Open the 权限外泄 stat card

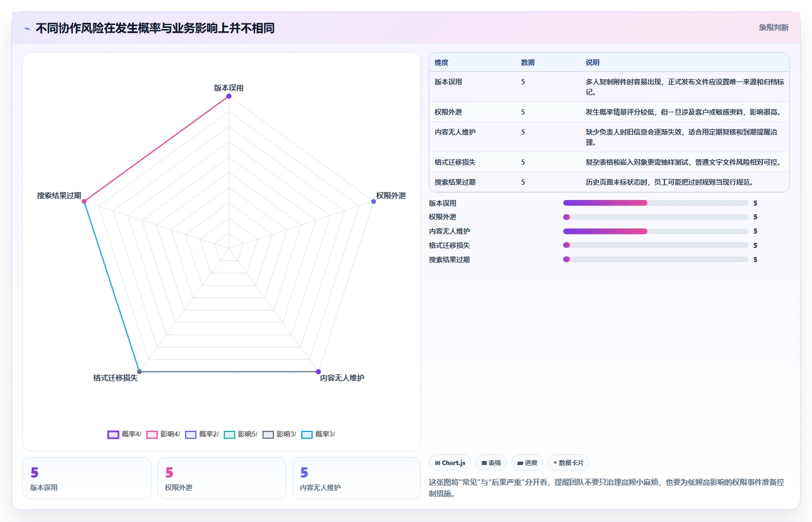(x=222, y=478)
